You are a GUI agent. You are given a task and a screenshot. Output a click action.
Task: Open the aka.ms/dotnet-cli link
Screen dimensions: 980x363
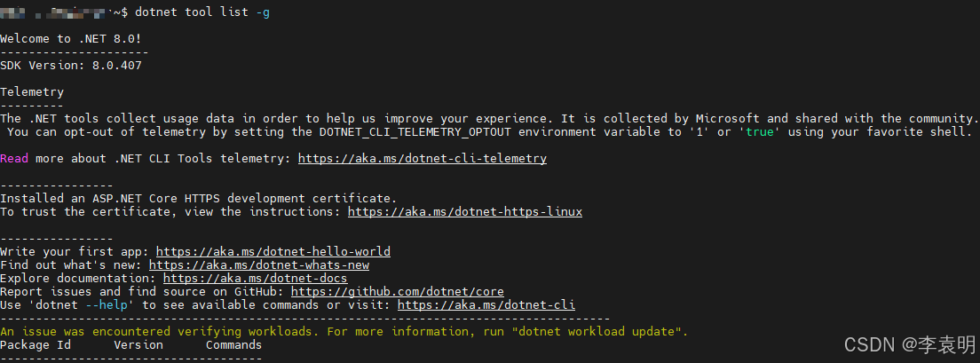point(486,305)
